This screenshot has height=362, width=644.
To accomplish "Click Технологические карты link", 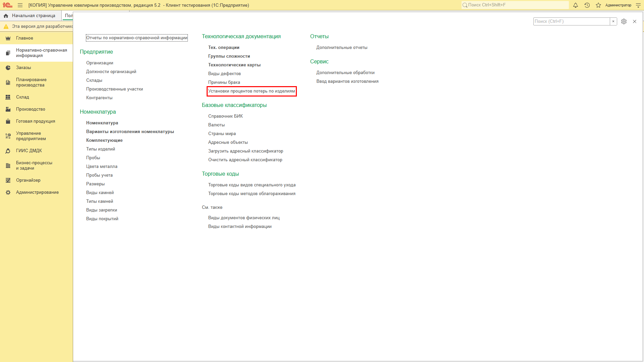I will point(234,65).
